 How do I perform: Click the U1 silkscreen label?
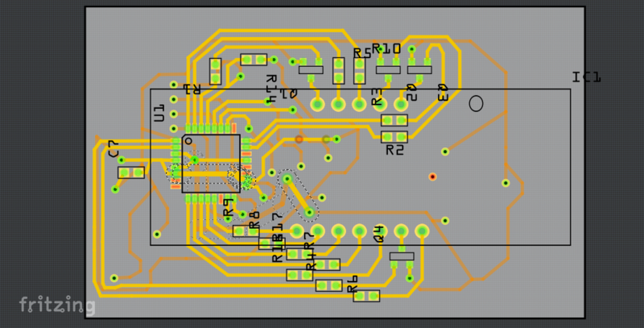[x=159, y=113]
